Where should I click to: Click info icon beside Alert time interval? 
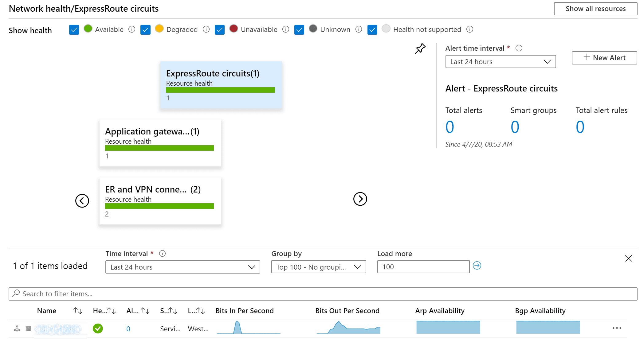pos(519,48)
